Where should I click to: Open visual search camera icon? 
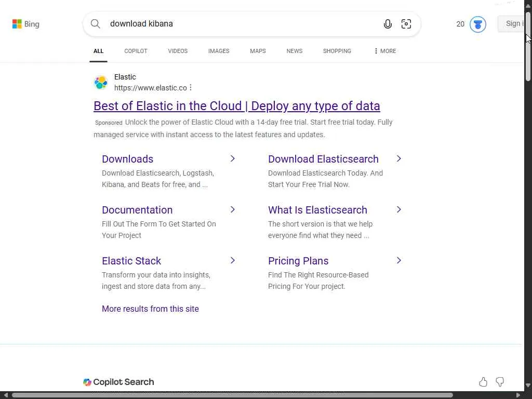[406, 24]
